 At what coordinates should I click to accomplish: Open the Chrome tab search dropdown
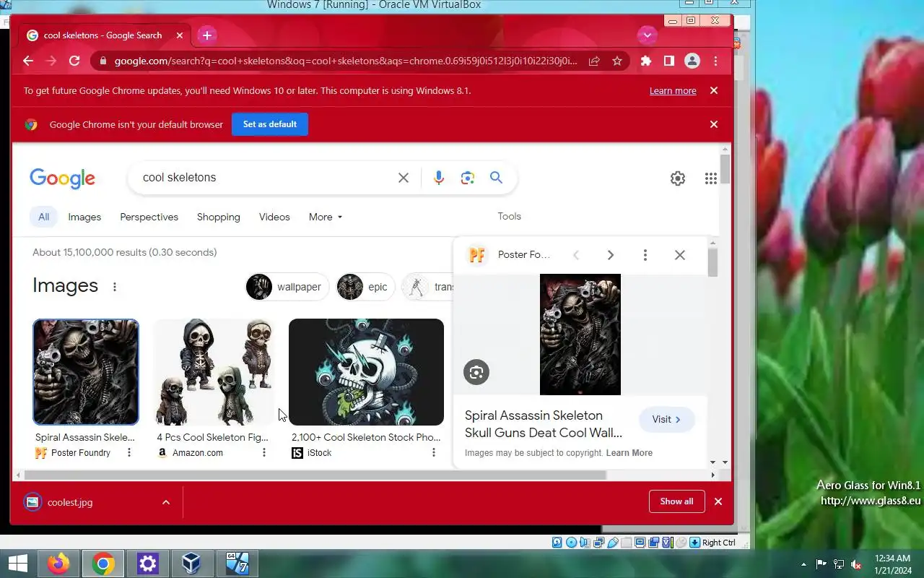[x=647, y=35]
